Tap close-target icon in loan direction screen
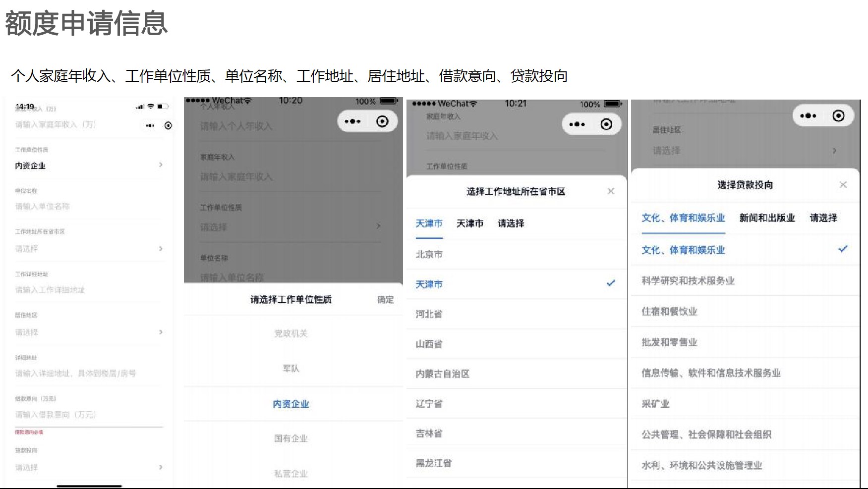 coord(838,116)
